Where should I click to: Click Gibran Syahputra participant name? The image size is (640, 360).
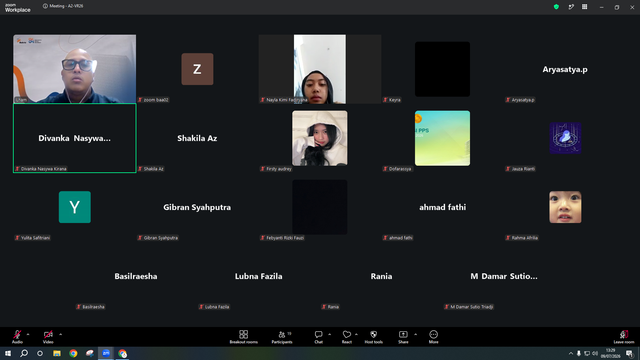(197, 207)
